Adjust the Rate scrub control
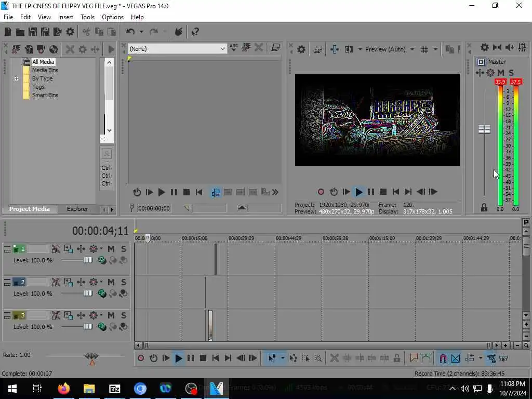This screenshot has width=532, height=399. click(x=91, y=356)
